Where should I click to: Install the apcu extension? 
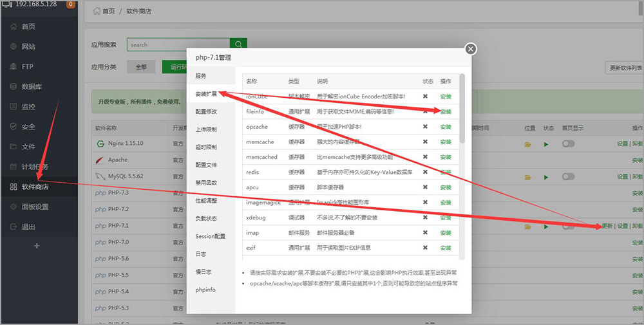446,187
